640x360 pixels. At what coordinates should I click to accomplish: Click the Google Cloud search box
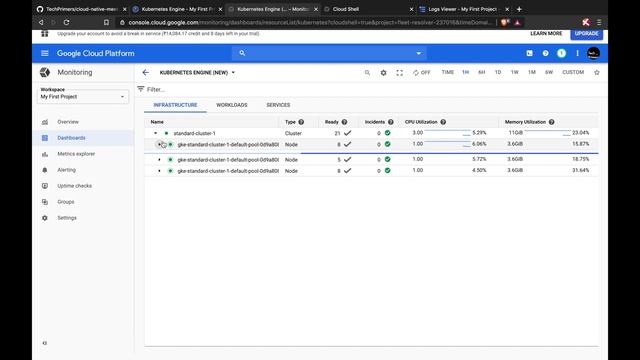329,53
